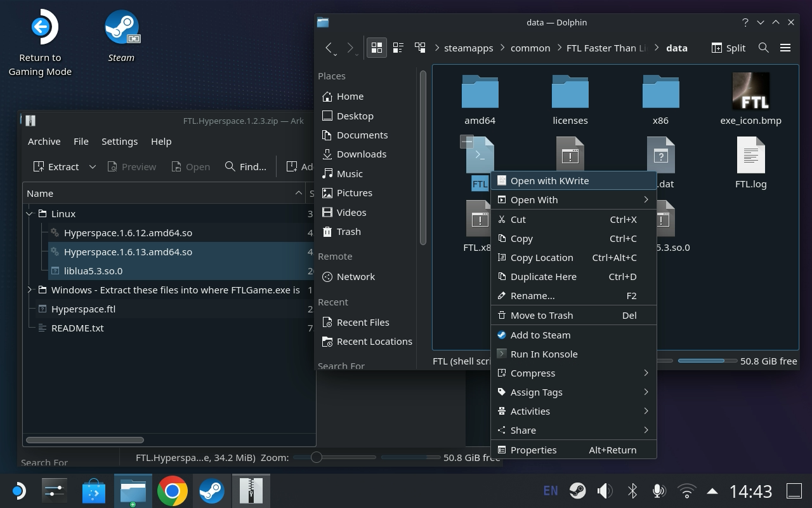Image resolution: width=812 pixels, height=508 pixels.
Task: Choose Open with KWrite
Action: pyautogui.click(x=573, y=180)
